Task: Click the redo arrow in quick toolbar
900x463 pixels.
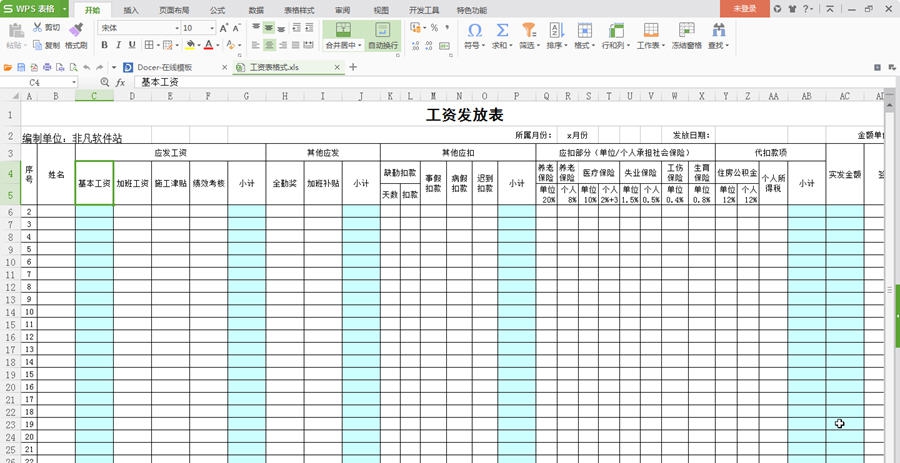Action: (100, 68)
